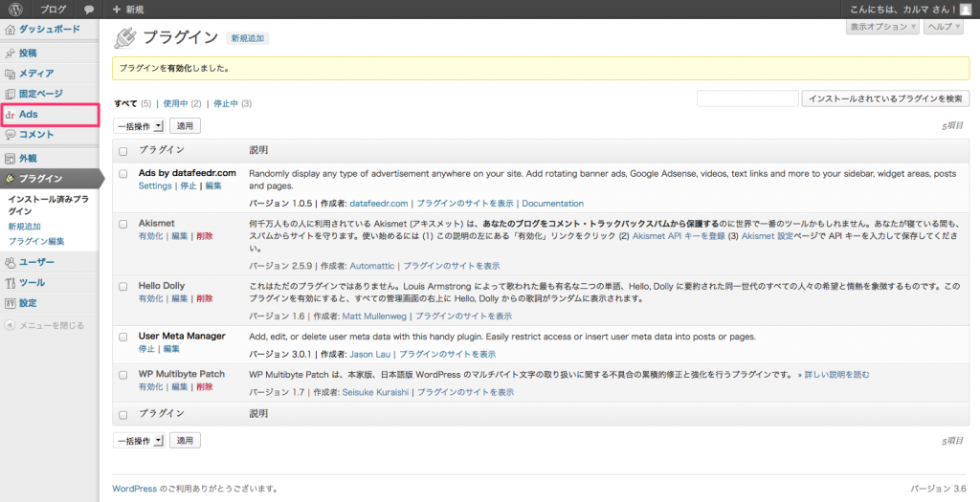Click the ダッシュボード house icon
Screen dimensions: 980x502
point(10,30)
